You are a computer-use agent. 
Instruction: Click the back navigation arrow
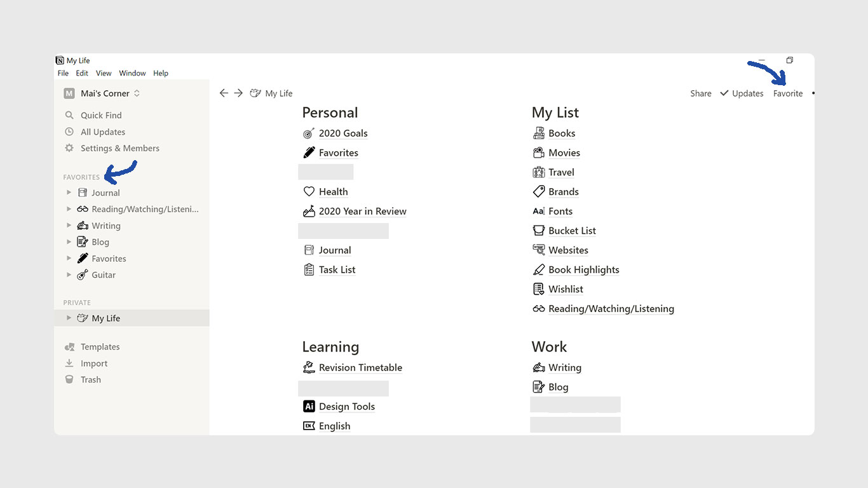[224, 93]
